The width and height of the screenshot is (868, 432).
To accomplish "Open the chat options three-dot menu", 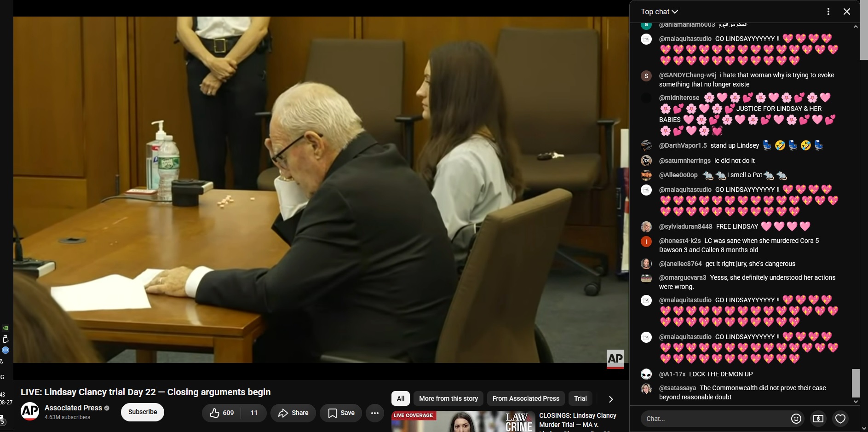I will click(x=828, y=12).
